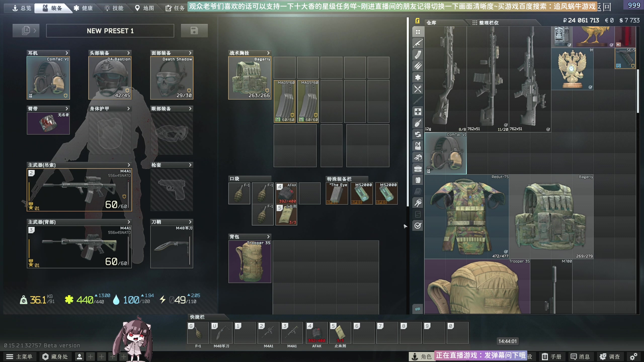Screen dimensions: 644x362
Task: Toggle the found-in-raid checkmark filter
Action: (x=418, y=226)
